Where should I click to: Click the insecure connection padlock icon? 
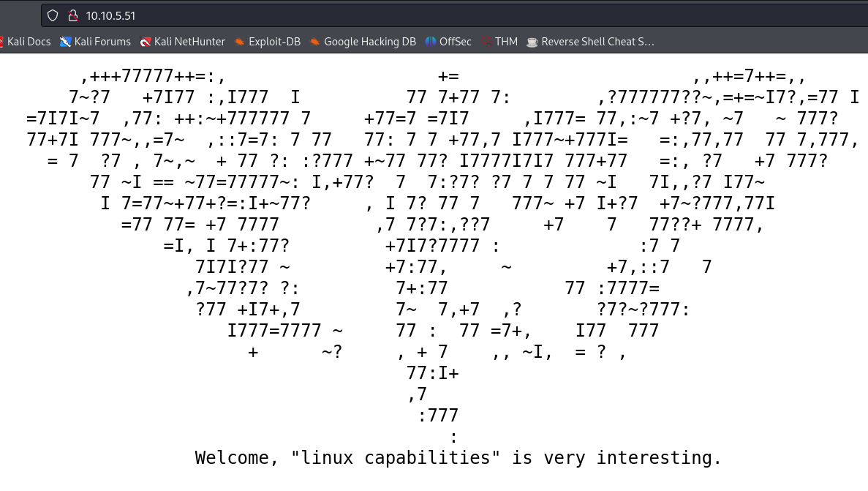72,15
